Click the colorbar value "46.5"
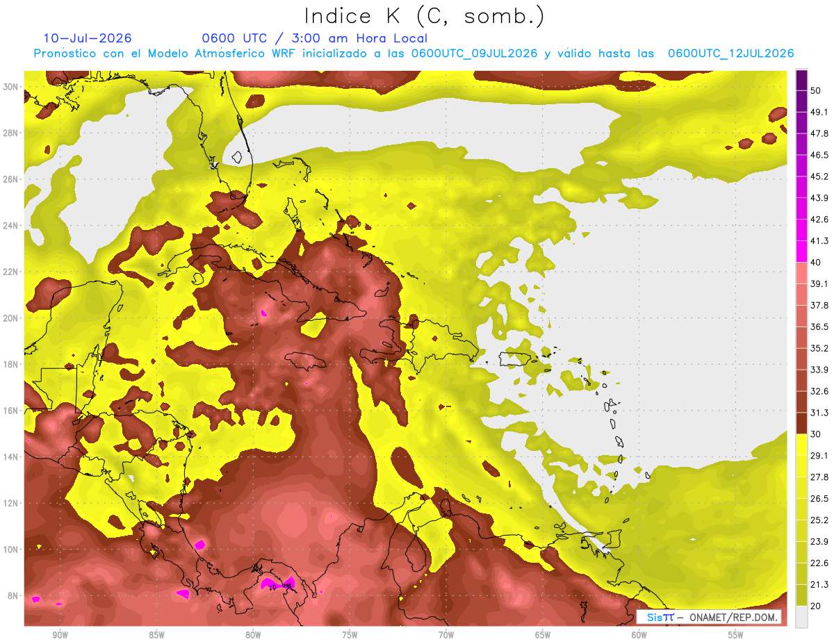The height and width of the screenshot is (644, 834). (x=820, y=155)
